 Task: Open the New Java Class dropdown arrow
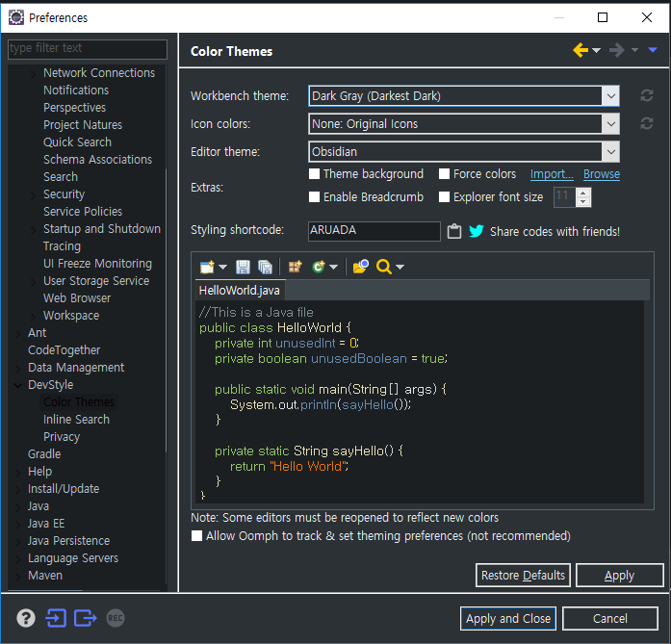(x=333, y=267)
